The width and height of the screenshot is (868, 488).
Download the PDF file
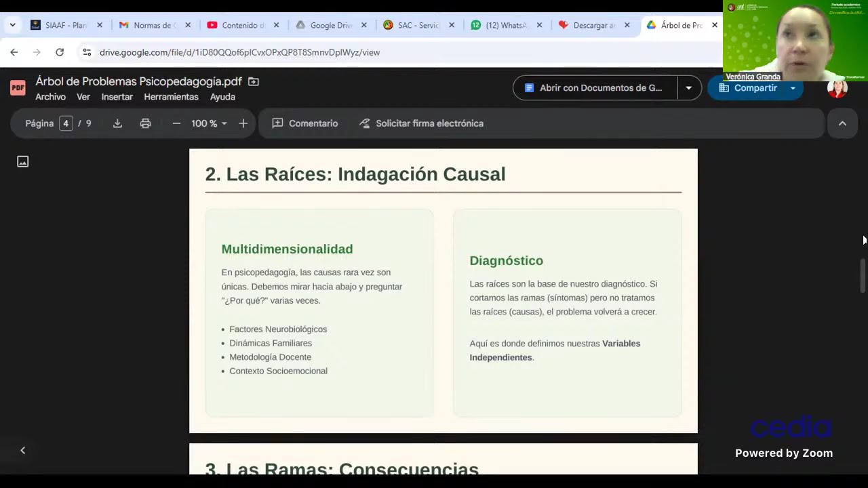coord(117,123)
